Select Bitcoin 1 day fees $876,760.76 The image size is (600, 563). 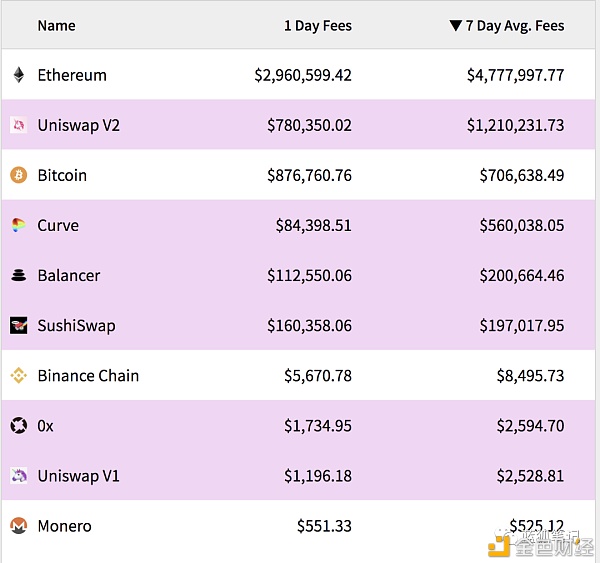point(309,175)
